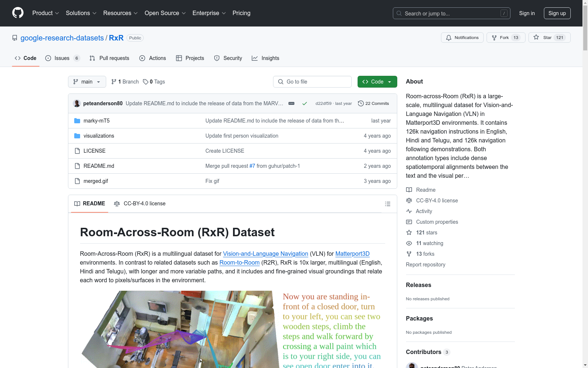Viewport: 588px width, 368px height.
Task: Open 'Update first person visualization' commit message
Action: pos(242,136)
